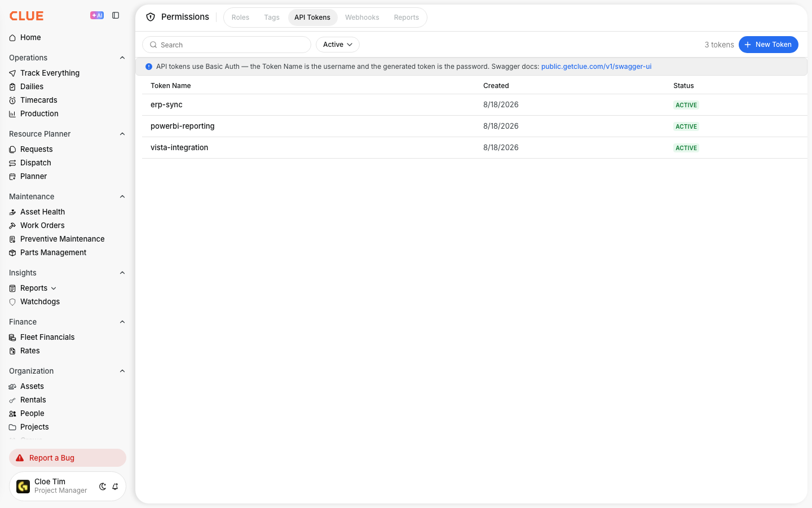
Task: Open Track Everything icon
Action: pyautogui.click(x=12, y=73)
